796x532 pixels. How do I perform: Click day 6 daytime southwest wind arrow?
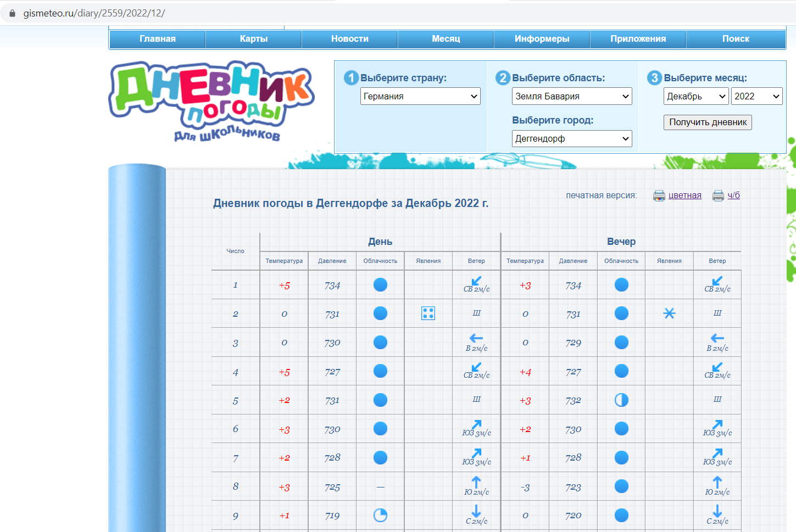point(476,424)
